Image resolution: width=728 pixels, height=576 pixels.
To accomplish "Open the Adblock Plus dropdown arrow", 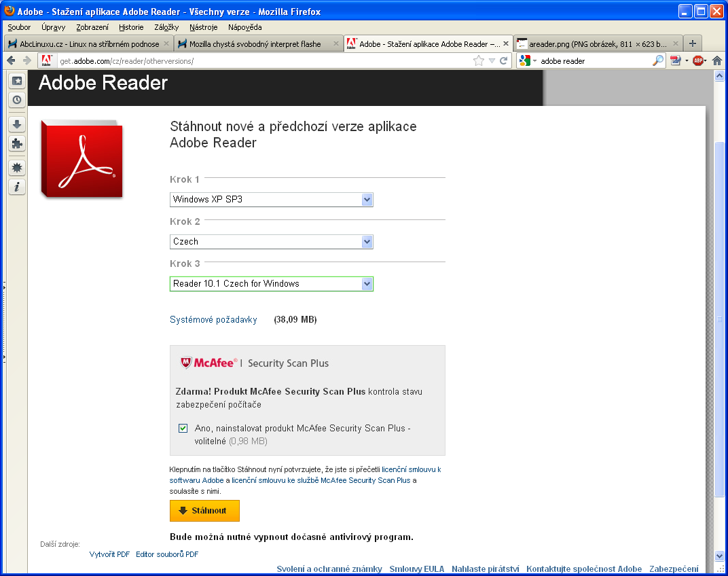I will pyautogui.click(x=705, y=61).
